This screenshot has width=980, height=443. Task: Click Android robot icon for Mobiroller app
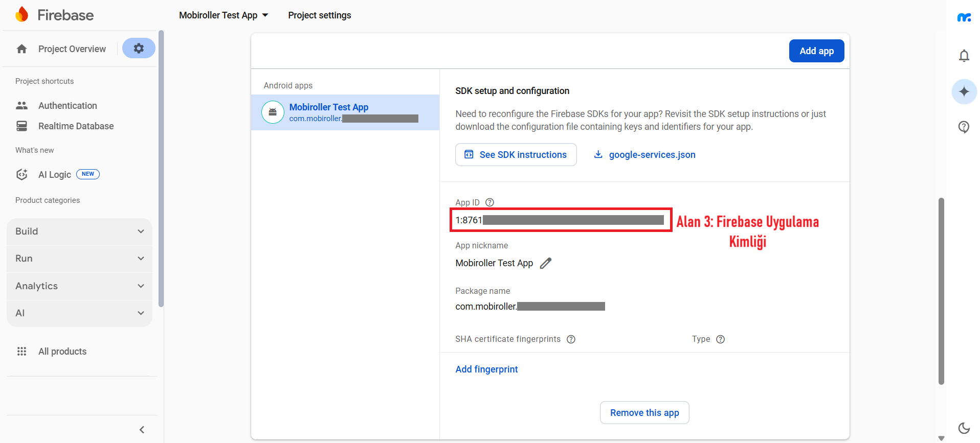[273, 112]
